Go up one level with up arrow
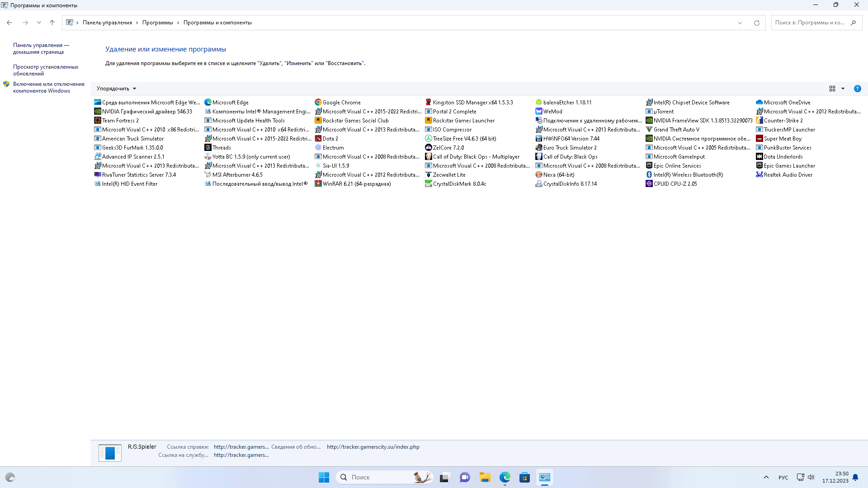Screen dimensions: 868x488 52,23
